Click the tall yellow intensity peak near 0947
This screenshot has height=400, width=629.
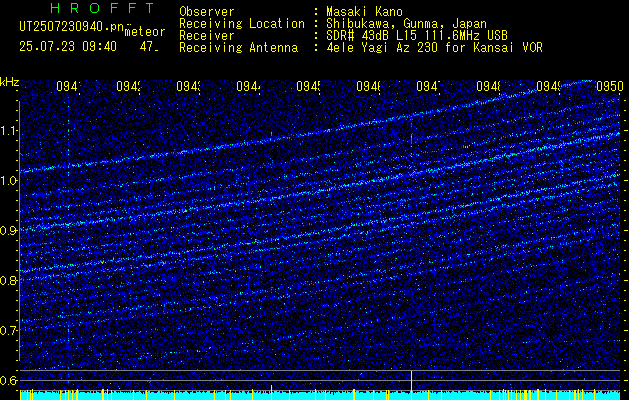click(x=412, y=381)
